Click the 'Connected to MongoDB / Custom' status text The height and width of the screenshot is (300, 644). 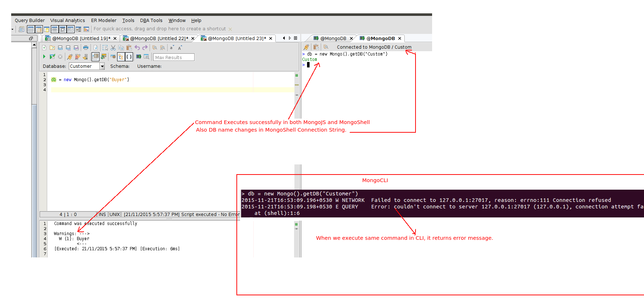(374, 47)
